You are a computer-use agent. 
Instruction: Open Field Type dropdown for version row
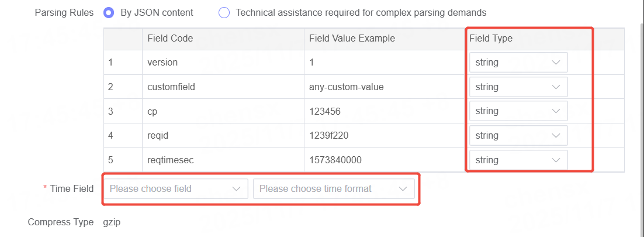517,63
